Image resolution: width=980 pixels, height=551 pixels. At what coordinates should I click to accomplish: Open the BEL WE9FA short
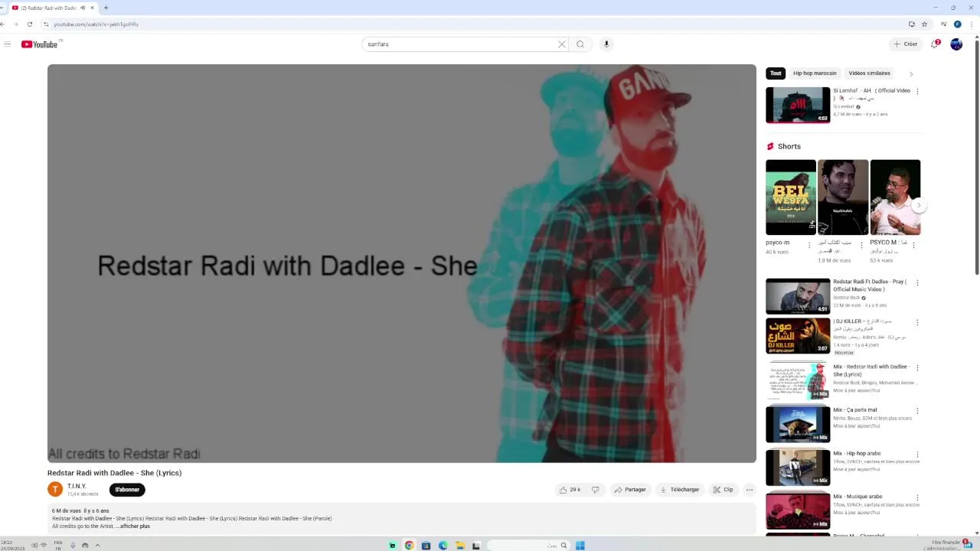(791, 197)
